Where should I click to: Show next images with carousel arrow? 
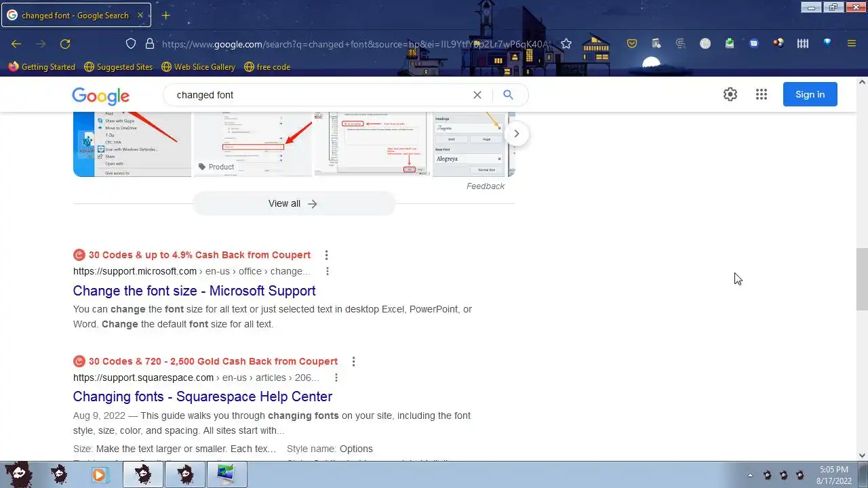516,134
